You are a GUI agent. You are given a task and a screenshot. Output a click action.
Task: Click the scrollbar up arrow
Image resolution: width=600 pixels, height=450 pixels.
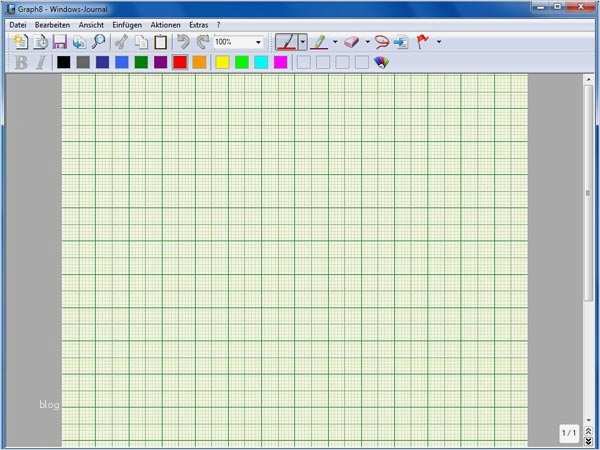tap(588, 79)
